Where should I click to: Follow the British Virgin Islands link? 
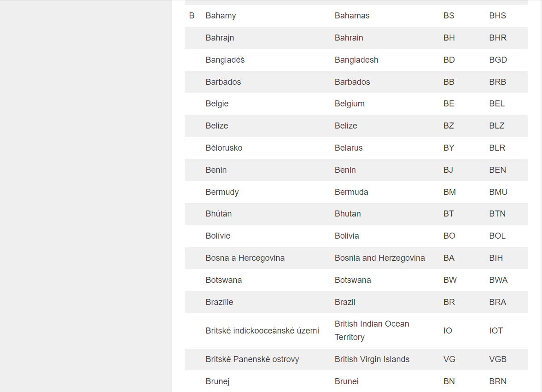point(372,359)
